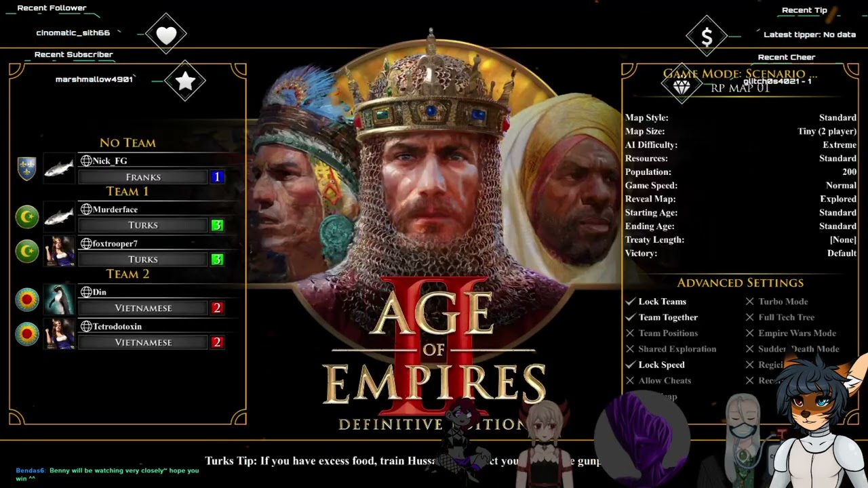Click the globe icon next to Murderface
This screenshot has height=488, width=868.
pyautogui.click(x=86, y=209)
